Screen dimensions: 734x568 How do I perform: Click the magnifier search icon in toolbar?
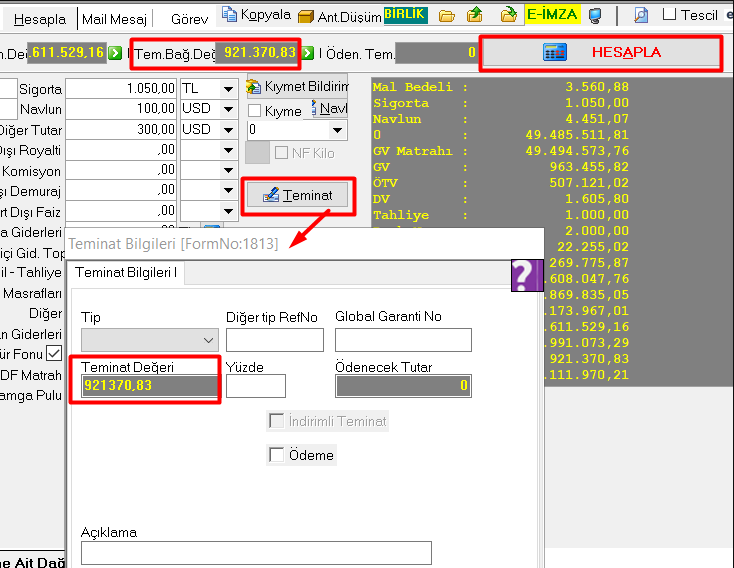click(x=641, y=16)
